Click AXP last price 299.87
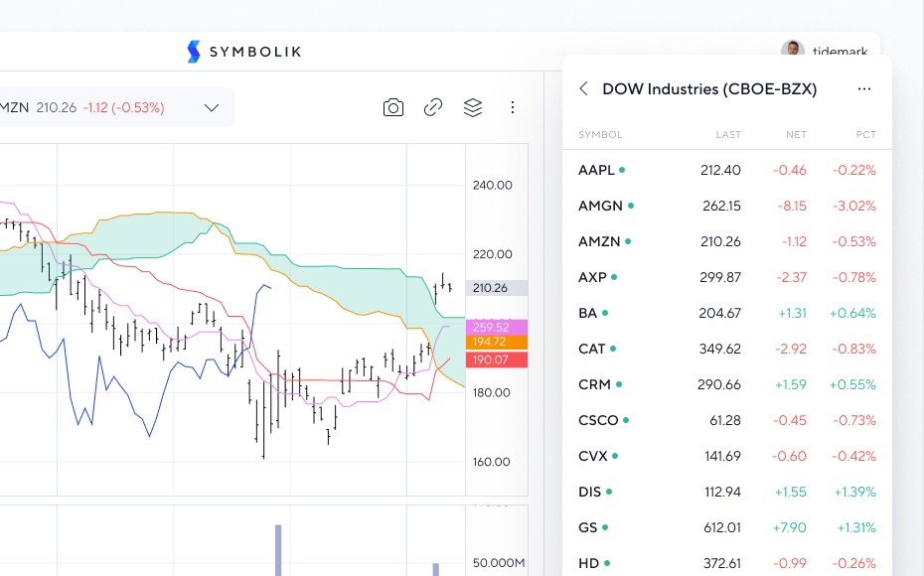 click(720, 277)
